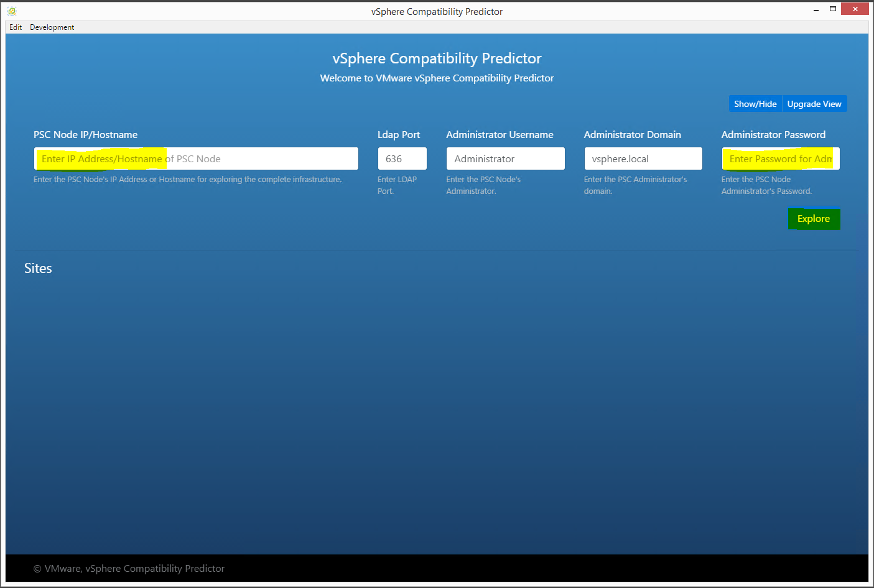Image resolution: width=874 pixels, height=588 pixels.
Task: Switch to Upgrade View
Action: point(814,104)
